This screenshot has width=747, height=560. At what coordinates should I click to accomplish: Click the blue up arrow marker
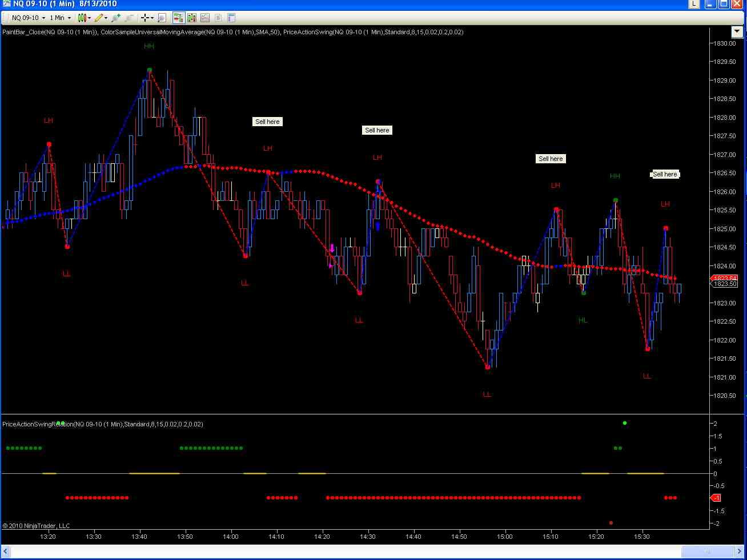[x=377, y=226]
